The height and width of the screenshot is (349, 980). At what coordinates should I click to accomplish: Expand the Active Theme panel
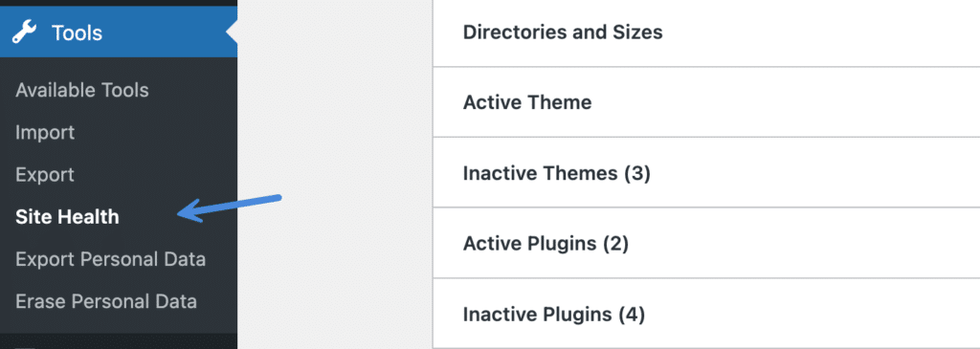click(706, 101)
